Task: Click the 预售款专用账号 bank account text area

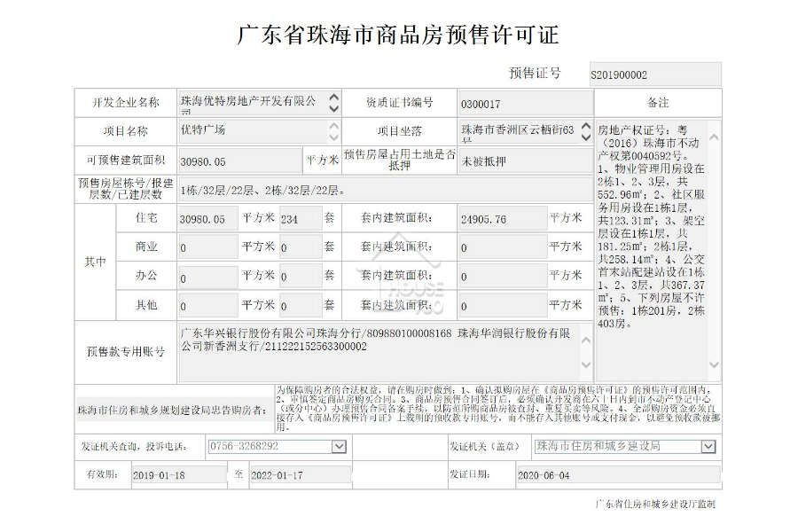Action: pos(386,352)
